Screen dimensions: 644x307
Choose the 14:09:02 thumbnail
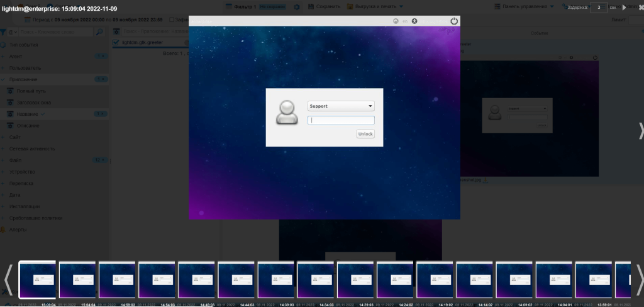click(514, 280)
